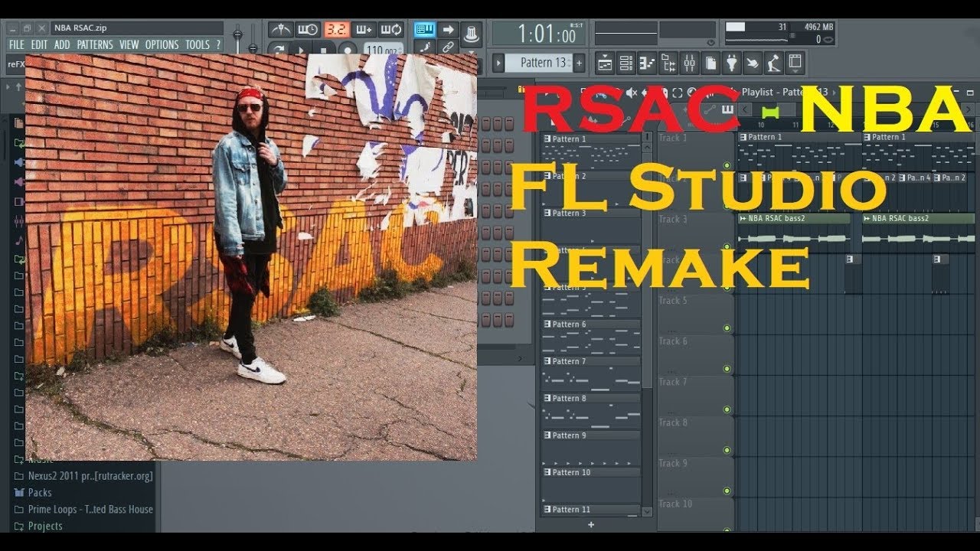Open the Nexus2 2011 browser folder
This screenshot has width=980, height=551.
(x=83, y=476)
